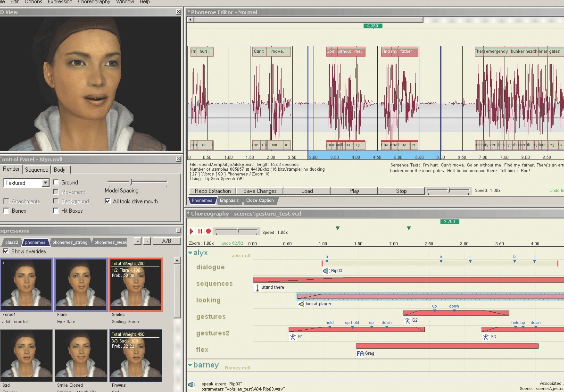Expand the barney actor section
Viewport: 564px width, 392px height.
tap(191, 365)
